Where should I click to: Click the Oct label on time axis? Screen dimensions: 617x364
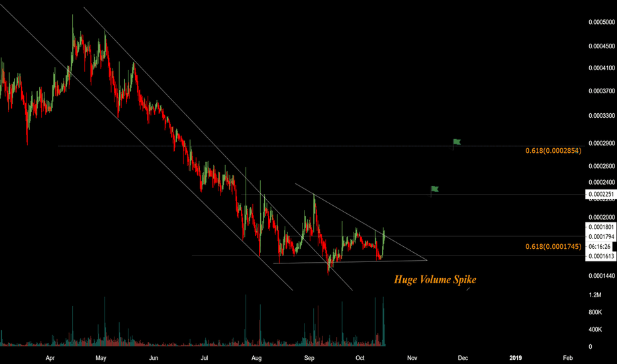[x=360, y=358]
